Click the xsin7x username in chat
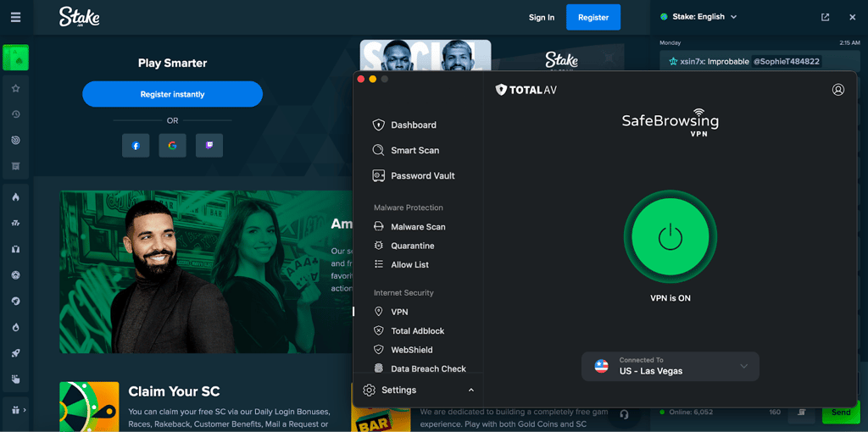Image resolution: width=868 pixels, height=432 pixels. click(x=693, y=61)
